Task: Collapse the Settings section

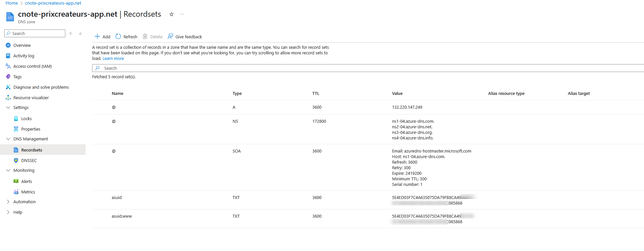Action: pos(8,107)
